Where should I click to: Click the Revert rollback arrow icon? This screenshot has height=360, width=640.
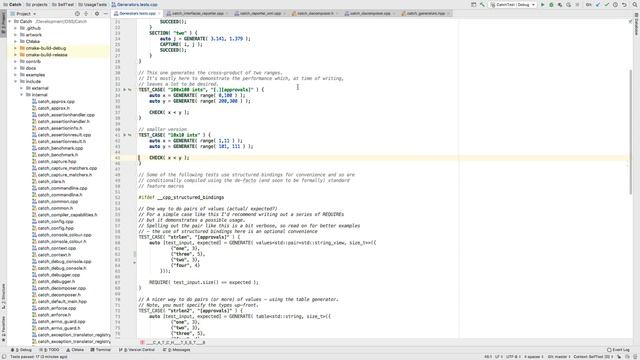pos(624,4)
